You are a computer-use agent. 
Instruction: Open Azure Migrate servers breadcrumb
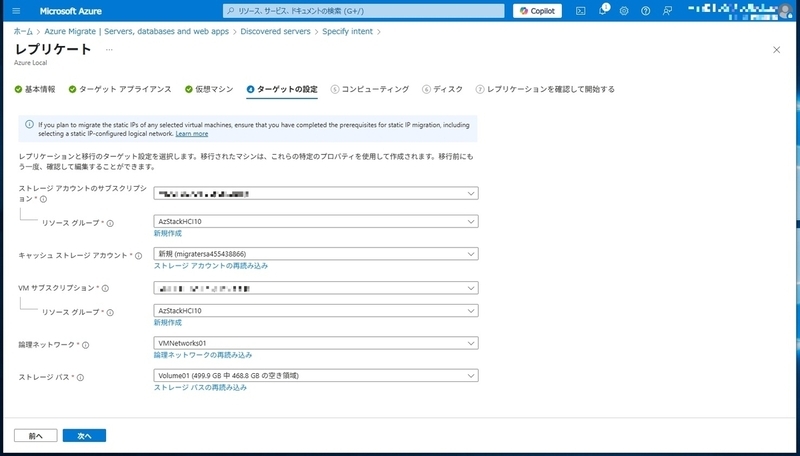(136, 31)
